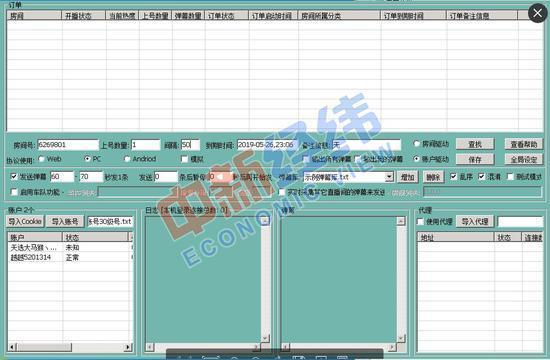Click the 导入代理 button
The width and height of the screenshot is (550, 360).
[x=475, y=221]
